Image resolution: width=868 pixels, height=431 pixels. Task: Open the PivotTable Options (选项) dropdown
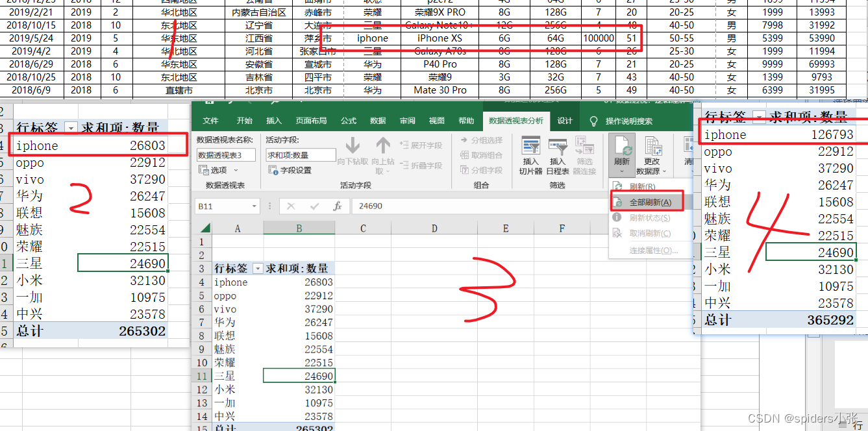219,170
